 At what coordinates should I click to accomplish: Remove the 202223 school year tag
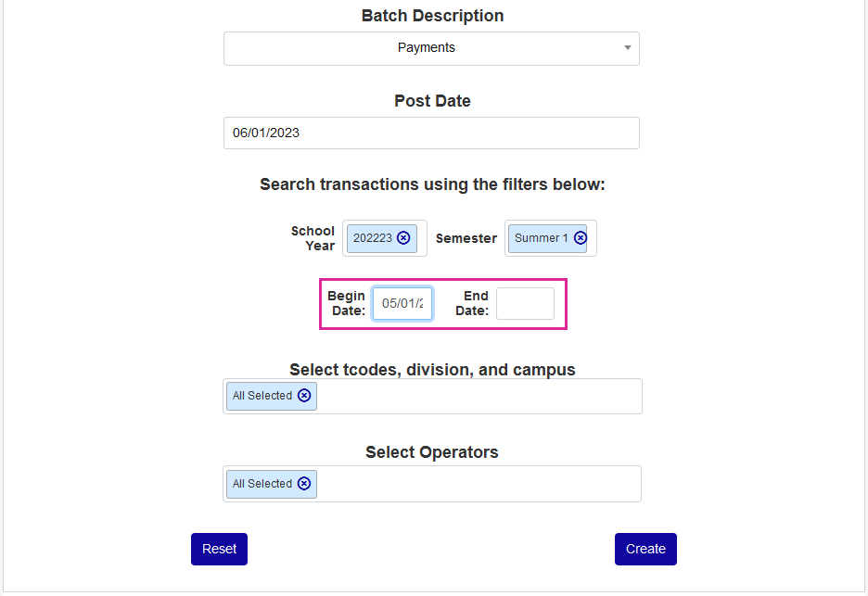(x=403, y=237)
